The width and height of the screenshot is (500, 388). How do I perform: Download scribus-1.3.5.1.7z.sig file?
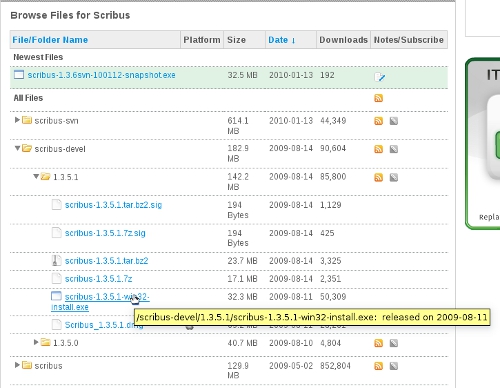(x=105, y=233)
